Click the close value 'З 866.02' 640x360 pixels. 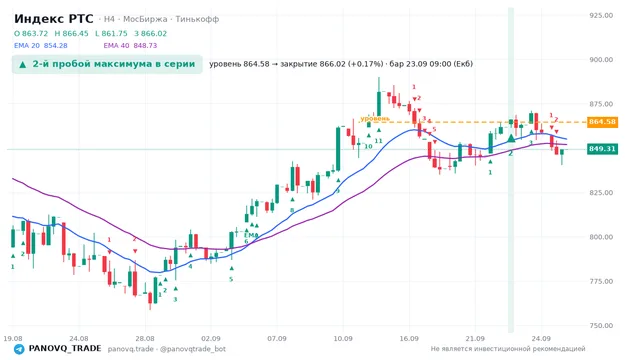pyautogui.click(x=150, y=33)
